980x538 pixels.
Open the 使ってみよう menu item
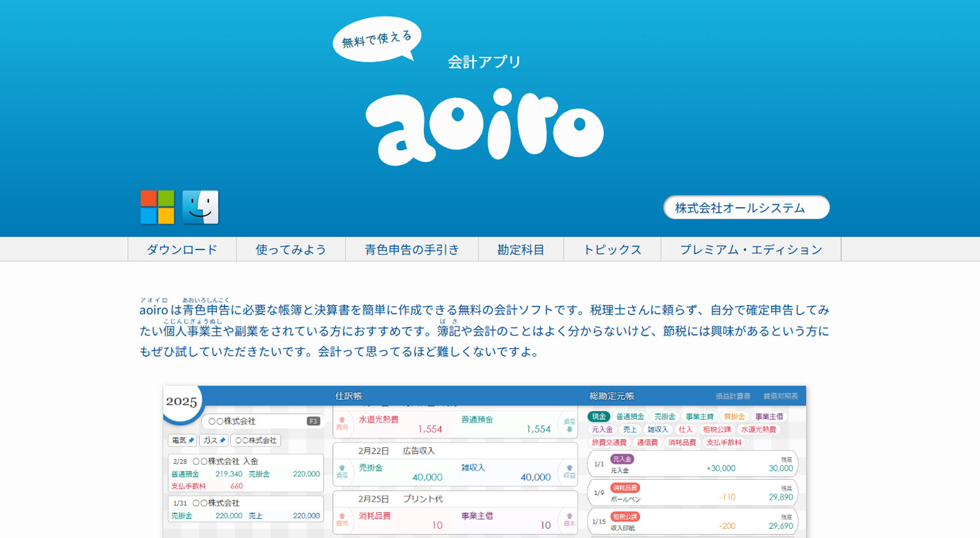[x=291, y=249]
